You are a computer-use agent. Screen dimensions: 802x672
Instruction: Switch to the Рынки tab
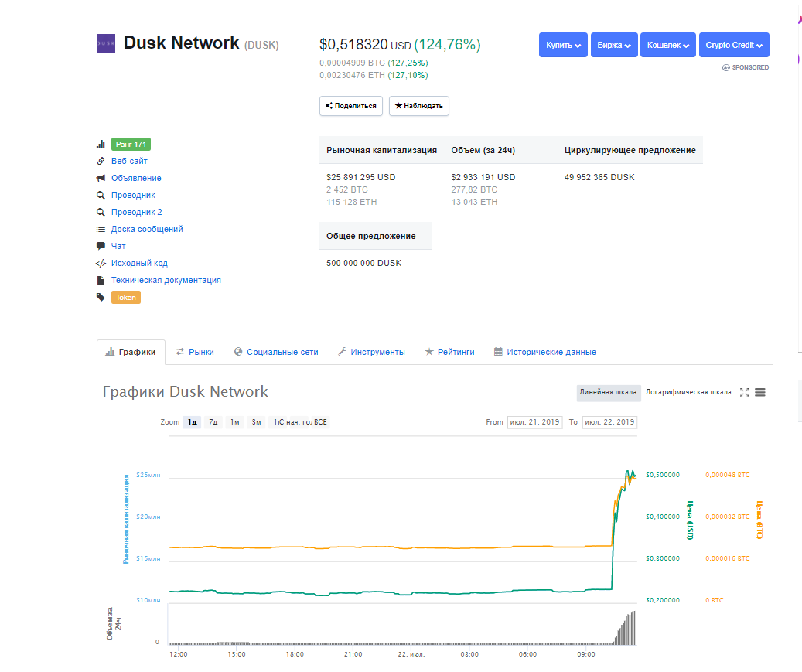point(195,352)
